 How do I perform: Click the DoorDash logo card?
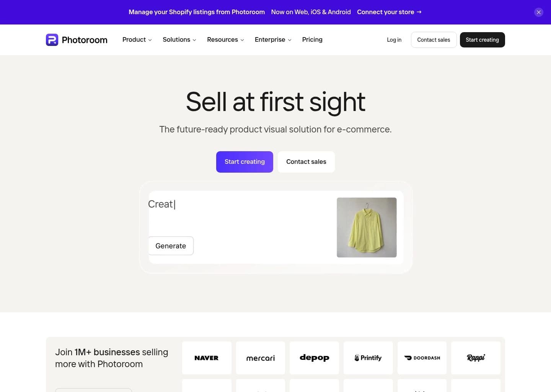[422, 358]
